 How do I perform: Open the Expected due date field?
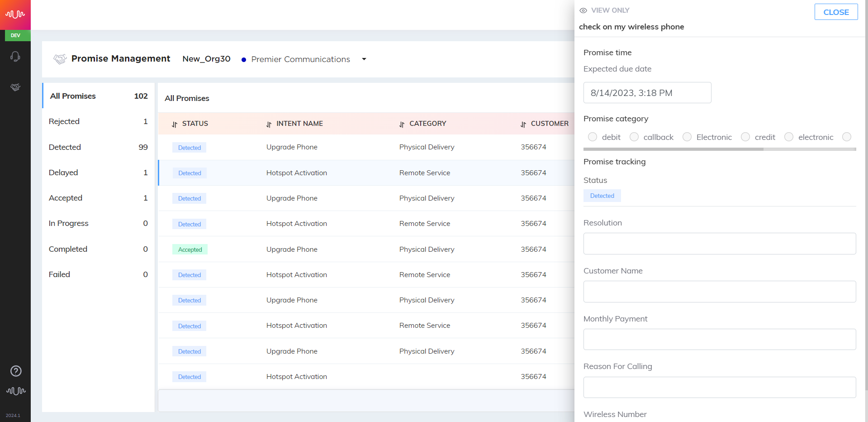tap(647, 93)
